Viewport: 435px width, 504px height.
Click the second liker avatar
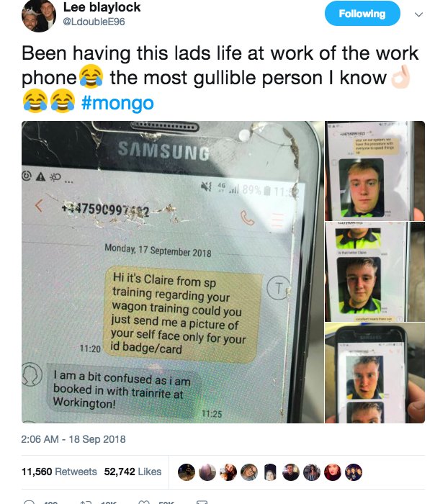pos(207,472)
